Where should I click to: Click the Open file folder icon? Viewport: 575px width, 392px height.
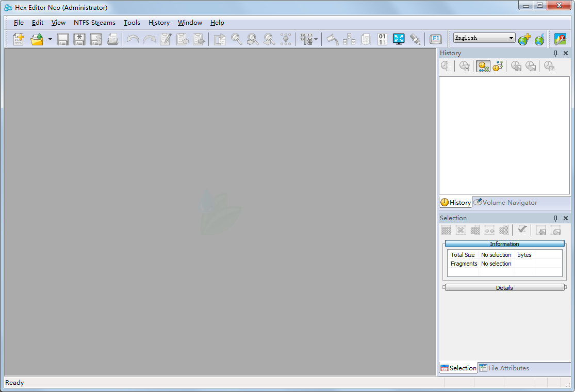[x=37, y=39]
